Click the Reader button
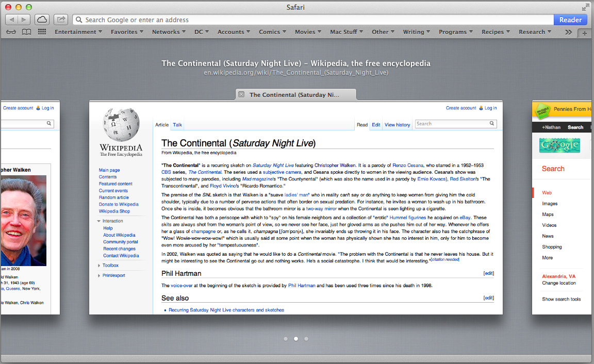594x364 pixels. 570,20
